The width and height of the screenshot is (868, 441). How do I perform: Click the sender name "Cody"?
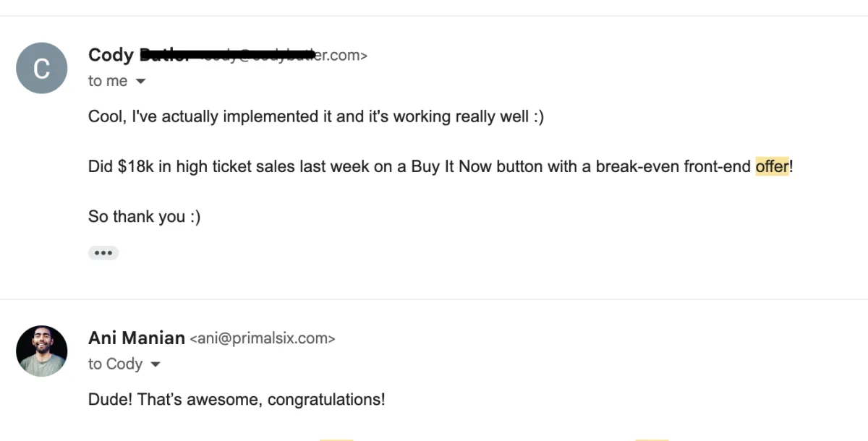(x=111, y=55)
